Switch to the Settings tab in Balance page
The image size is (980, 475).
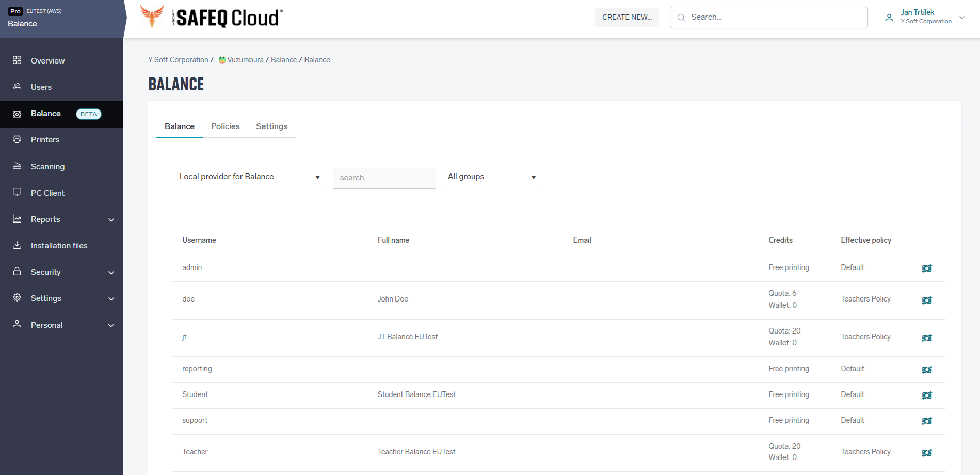(x=271, y=126)
